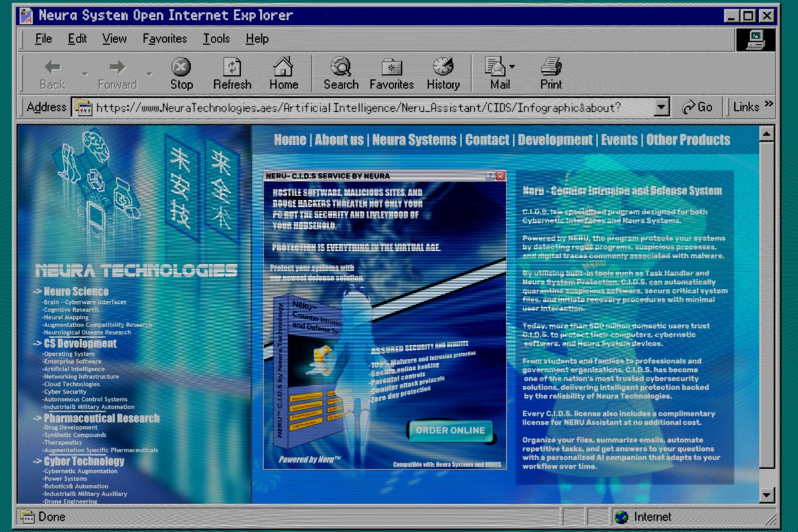Open the Operating System sidebar link
The image size is (798, 532).
68,354
